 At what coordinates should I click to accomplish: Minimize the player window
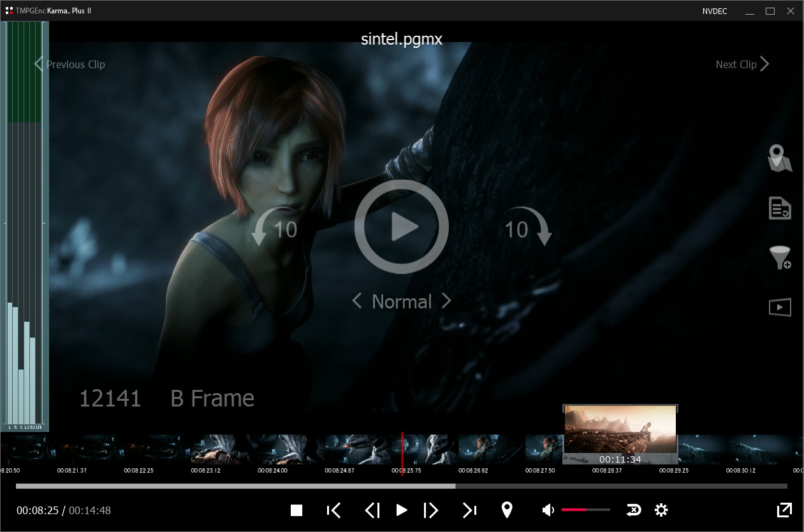click(750, 11)
